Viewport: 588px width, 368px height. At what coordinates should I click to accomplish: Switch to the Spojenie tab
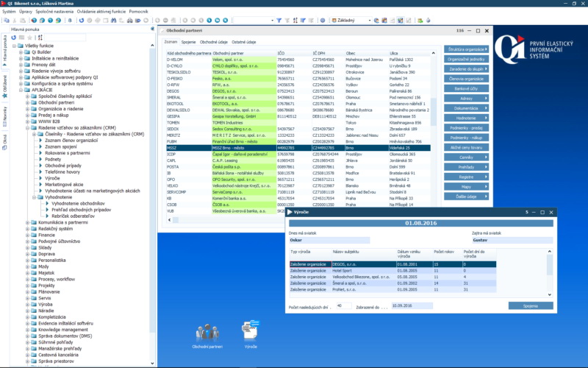(x=189, y=42)
